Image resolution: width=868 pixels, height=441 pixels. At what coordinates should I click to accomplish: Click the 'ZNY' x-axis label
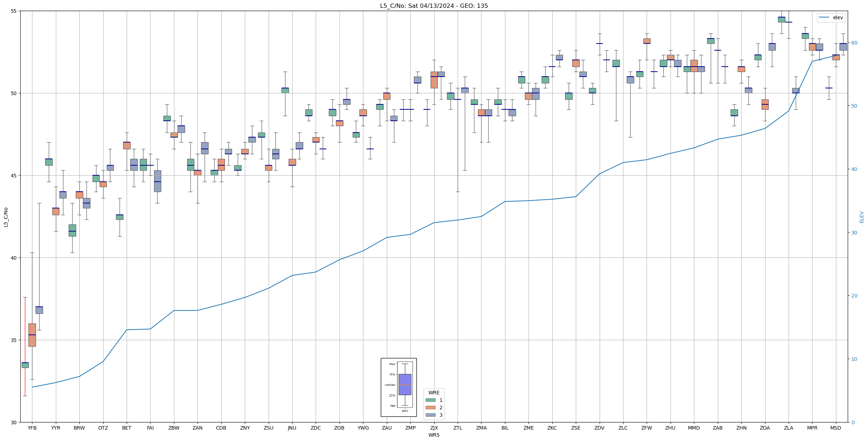tap(245, 428)
